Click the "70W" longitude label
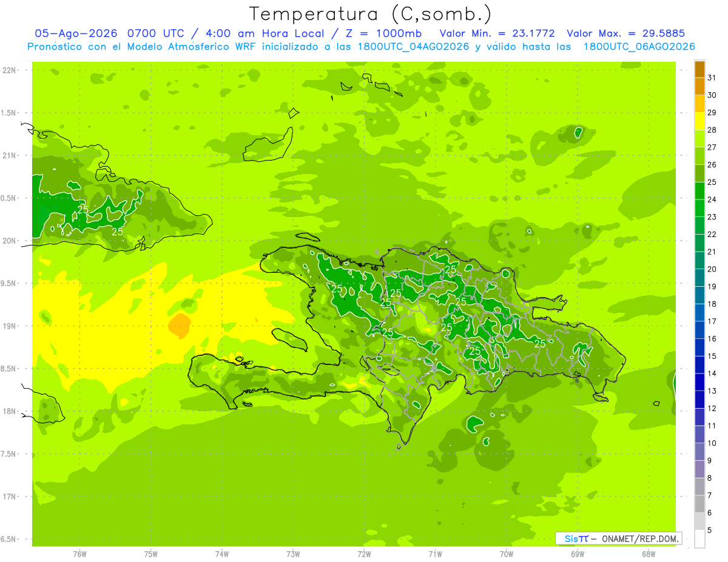This screenshot has height=562, width=728. 507,554
